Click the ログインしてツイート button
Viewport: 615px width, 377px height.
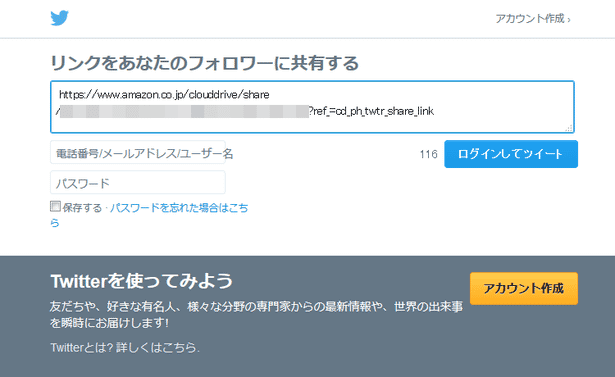tap(511, 154)
